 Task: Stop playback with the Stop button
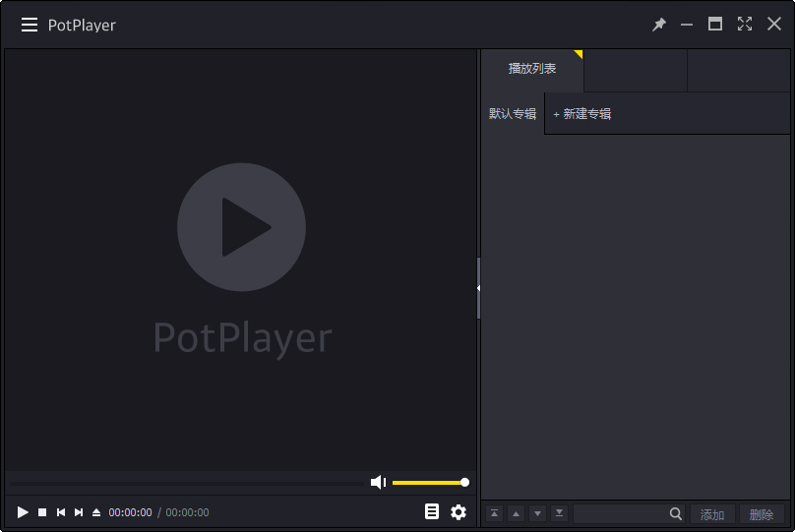pos(42,512)
